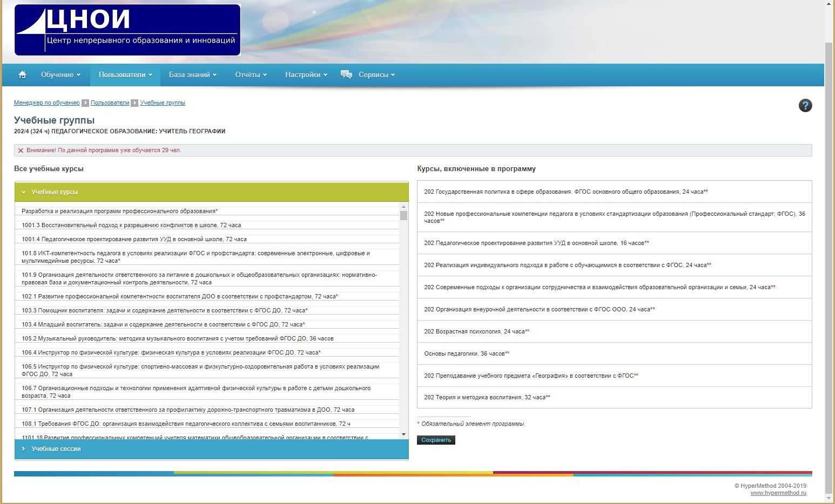Expand the Учебные сессии accordion section
The image size is (835, 504).
point(212,449)
